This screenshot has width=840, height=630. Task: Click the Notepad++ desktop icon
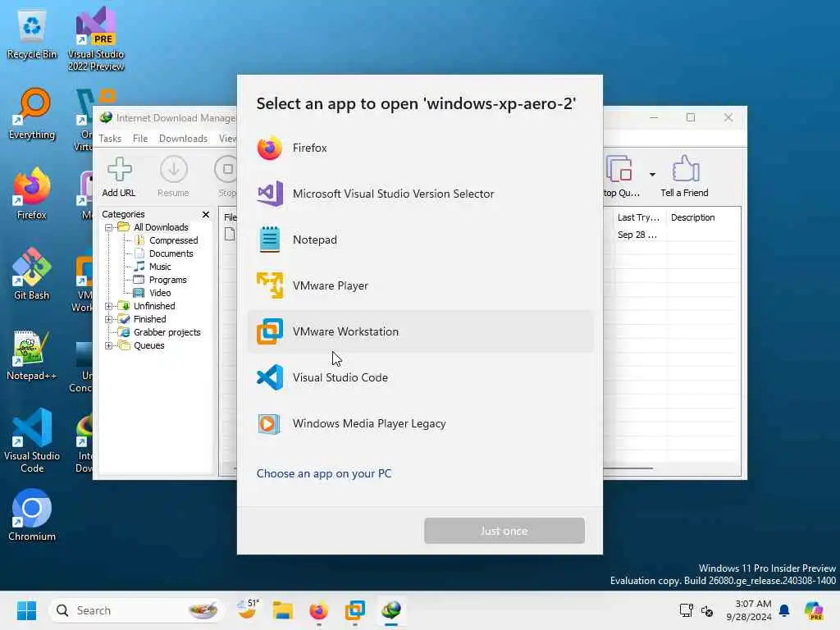[x=32, y=355]
